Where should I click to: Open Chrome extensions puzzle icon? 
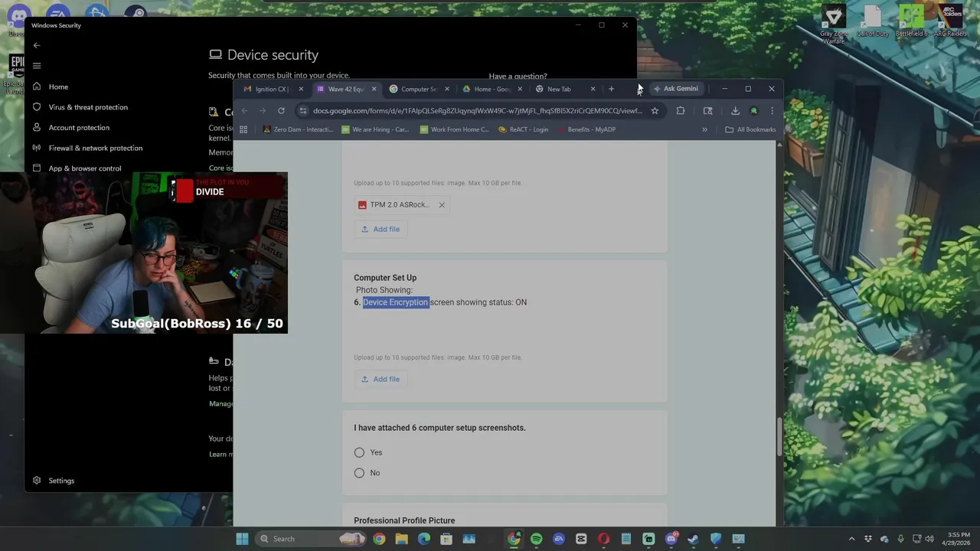[681, 111]
